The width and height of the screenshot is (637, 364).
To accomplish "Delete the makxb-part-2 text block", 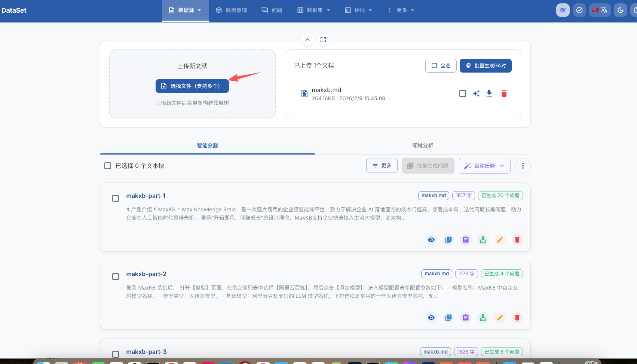I will pyautogui.click(x=517, y=318).
